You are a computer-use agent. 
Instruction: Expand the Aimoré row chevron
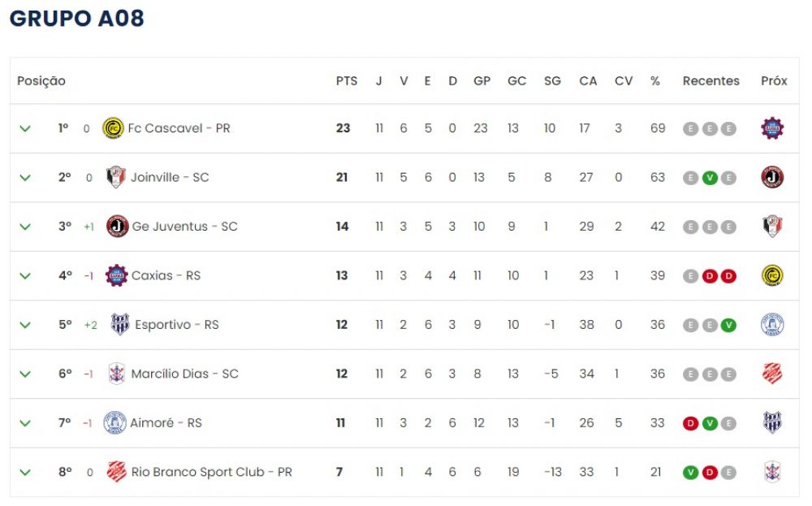pyautogui.click(x=25, y=423)
